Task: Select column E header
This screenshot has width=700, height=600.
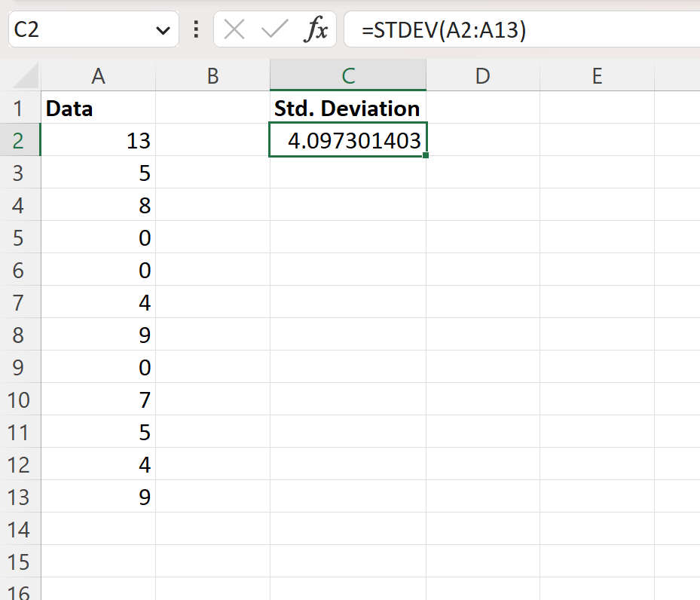Action: pos(597,76)
